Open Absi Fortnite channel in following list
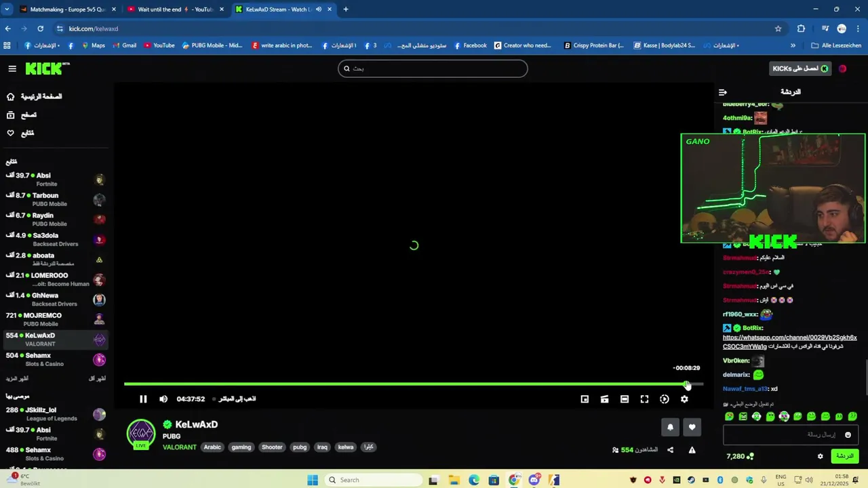Image resolution: width=868 pixels, height=488 pixels. point(55,180)
